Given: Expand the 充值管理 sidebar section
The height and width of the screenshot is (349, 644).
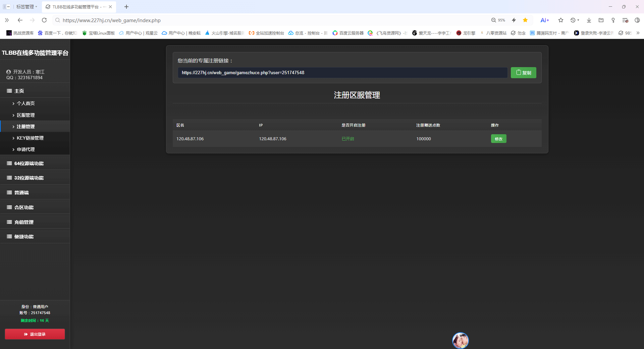Looking at the screenshot, I should (x=24, y=222).
